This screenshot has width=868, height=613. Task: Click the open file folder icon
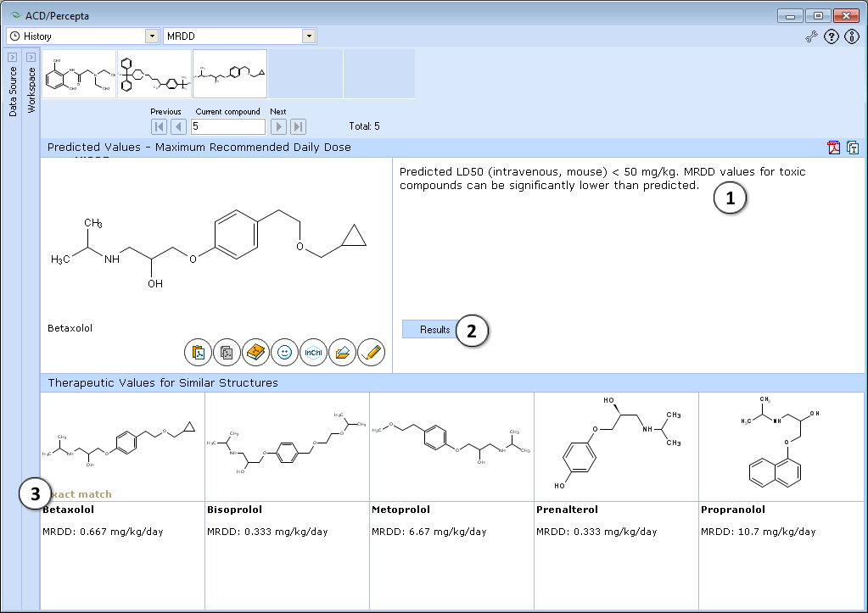(x=342, y=353)
